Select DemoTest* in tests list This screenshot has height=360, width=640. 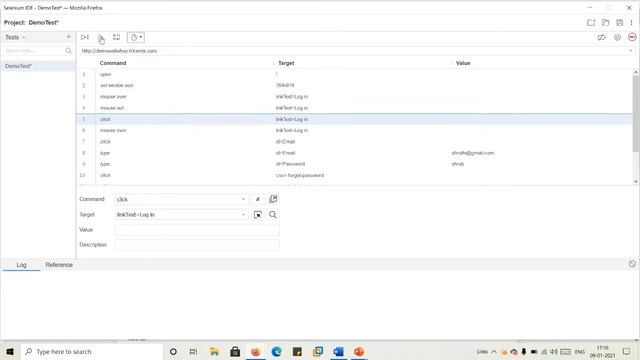[x=38, y=66]
